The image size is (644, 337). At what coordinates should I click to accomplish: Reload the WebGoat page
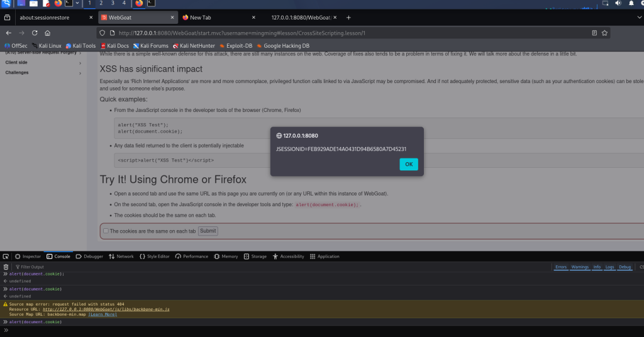click(35, 33)
